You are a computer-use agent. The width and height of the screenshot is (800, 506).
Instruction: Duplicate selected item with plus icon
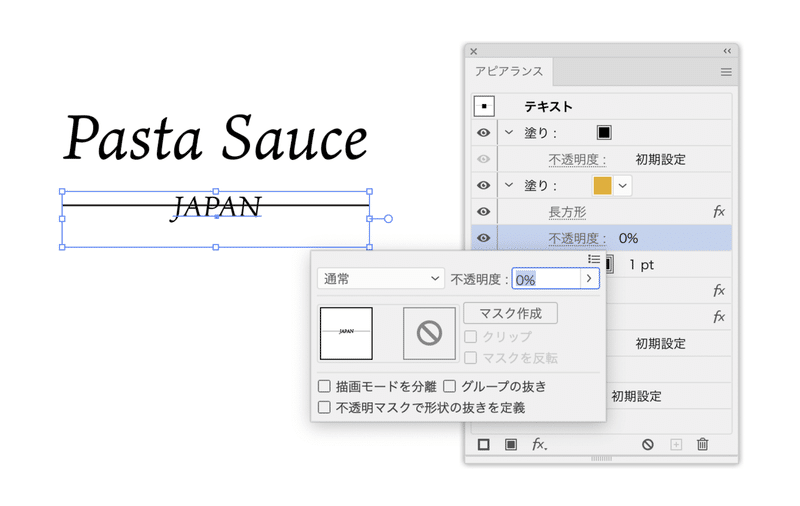[676, 445]
